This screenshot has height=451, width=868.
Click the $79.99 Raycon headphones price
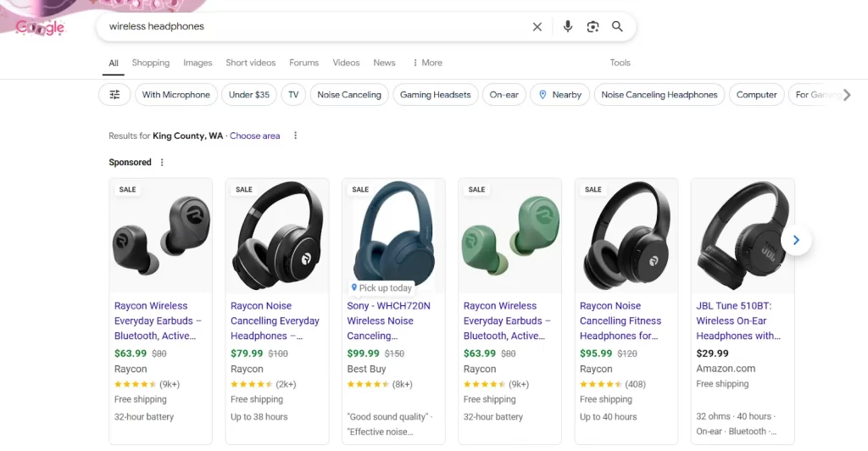(247, 353)
